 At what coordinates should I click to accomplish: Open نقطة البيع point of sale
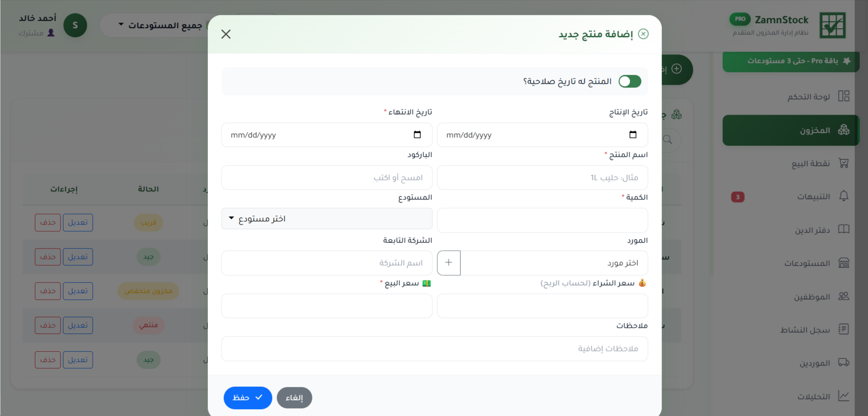791,163
